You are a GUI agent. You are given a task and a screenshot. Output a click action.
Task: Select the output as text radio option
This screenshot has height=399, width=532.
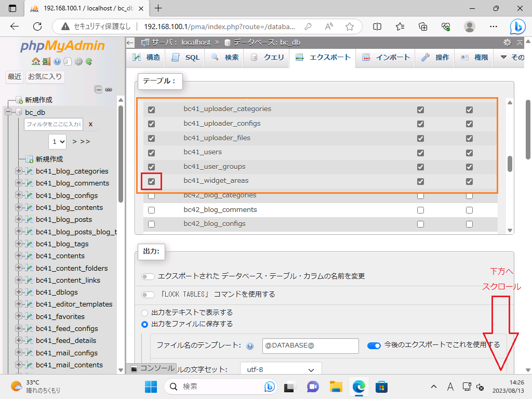[145, 313]
